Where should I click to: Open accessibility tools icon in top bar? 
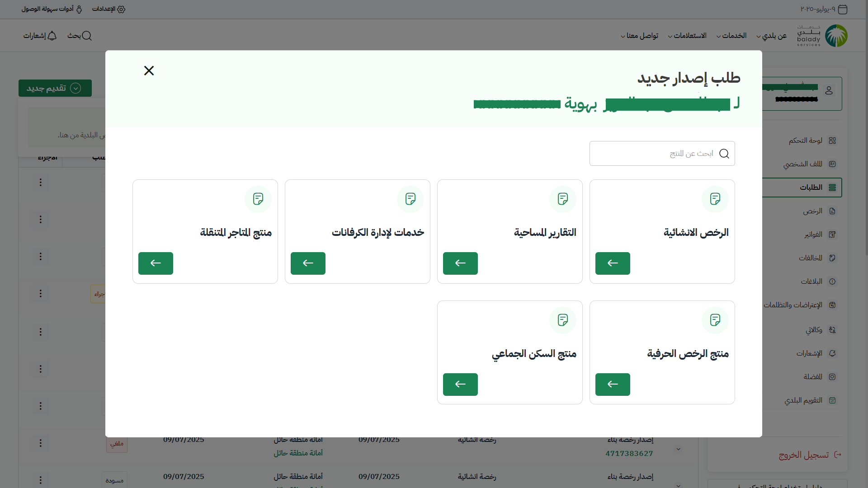(x=79, y=9)
